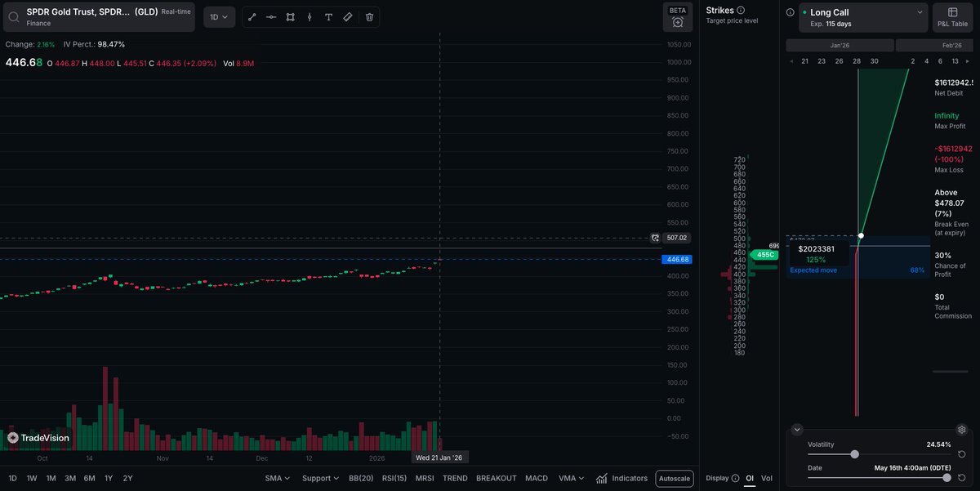The image size is (980, 491).
Task: Show info next to Display label
Action: coord(736,479)
